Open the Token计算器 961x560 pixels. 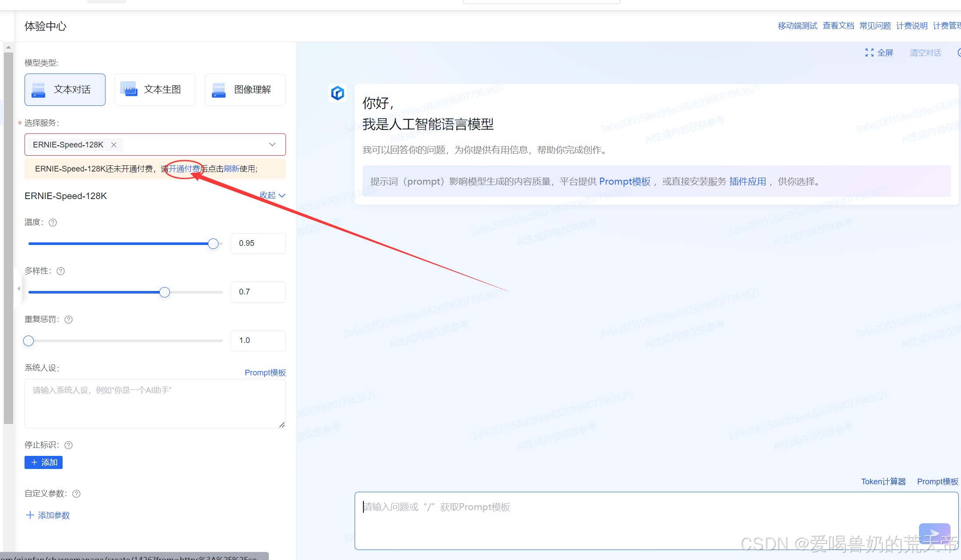pyautogui.click(x=884, y=482)
